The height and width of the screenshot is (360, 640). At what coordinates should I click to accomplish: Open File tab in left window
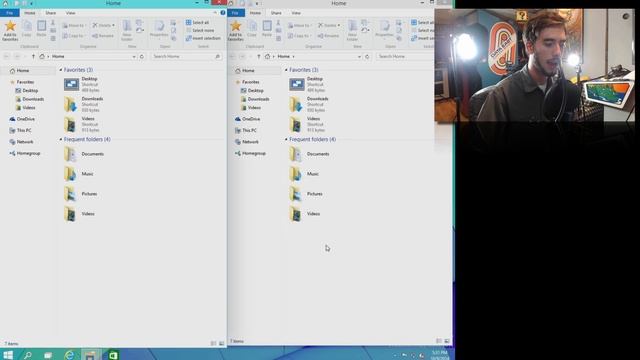coord(9,13)
